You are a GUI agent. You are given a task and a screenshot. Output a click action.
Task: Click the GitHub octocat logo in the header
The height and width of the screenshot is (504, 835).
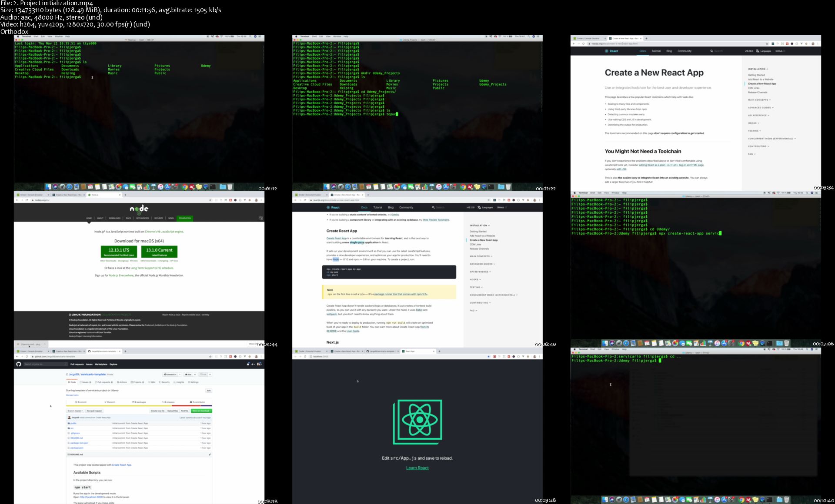(19, 364)
